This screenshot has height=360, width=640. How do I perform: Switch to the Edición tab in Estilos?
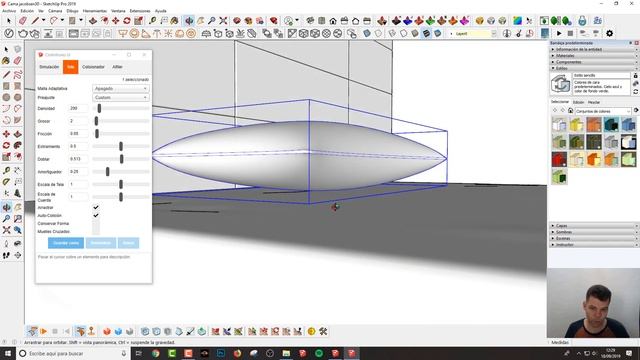pos(578,102)
